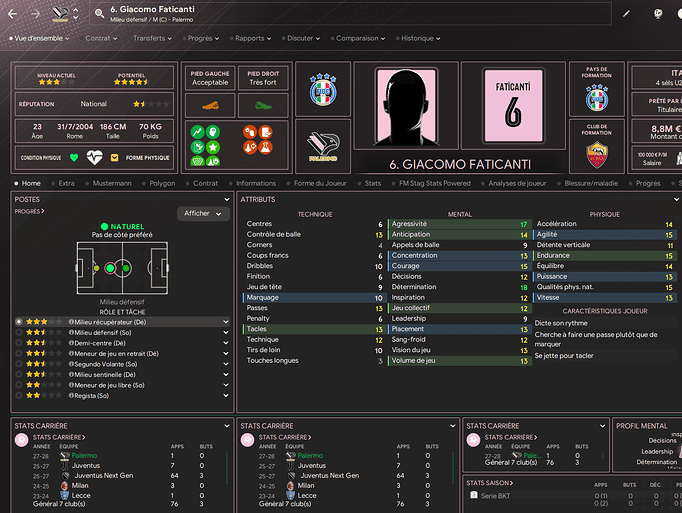Image resolution: width=682 pixels, height=513 pixels.
Task: Open the Palermo club badge in top bar
Action: coord(60,14)
